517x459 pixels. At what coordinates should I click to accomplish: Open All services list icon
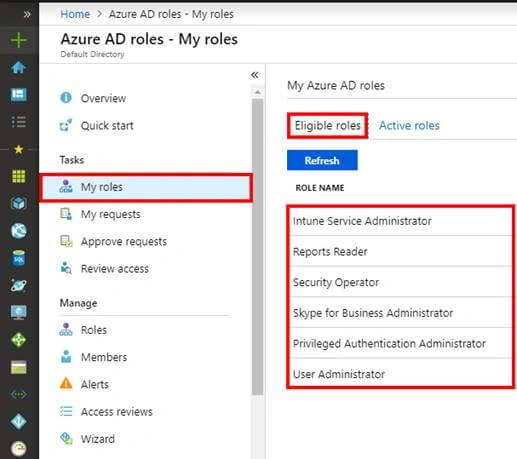pos(19,122)
